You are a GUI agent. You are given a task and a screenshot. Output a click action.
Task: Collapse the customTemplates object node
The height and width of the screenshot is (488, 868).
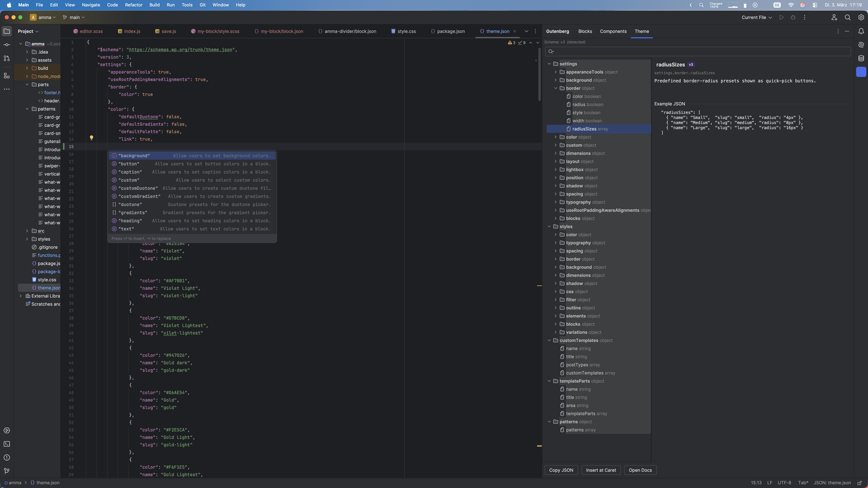tap(549, 341)
